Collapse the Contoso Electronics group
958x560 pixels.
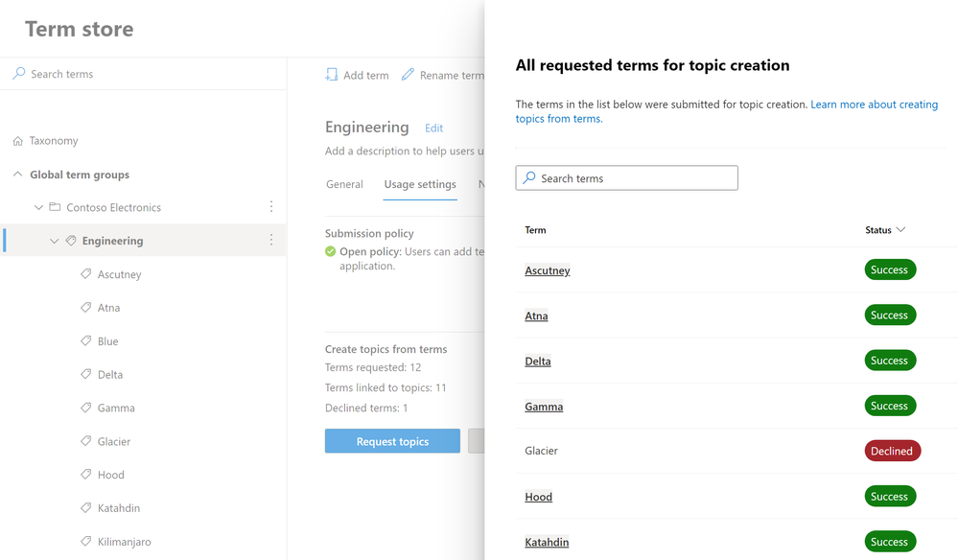[x=37, y=207]
